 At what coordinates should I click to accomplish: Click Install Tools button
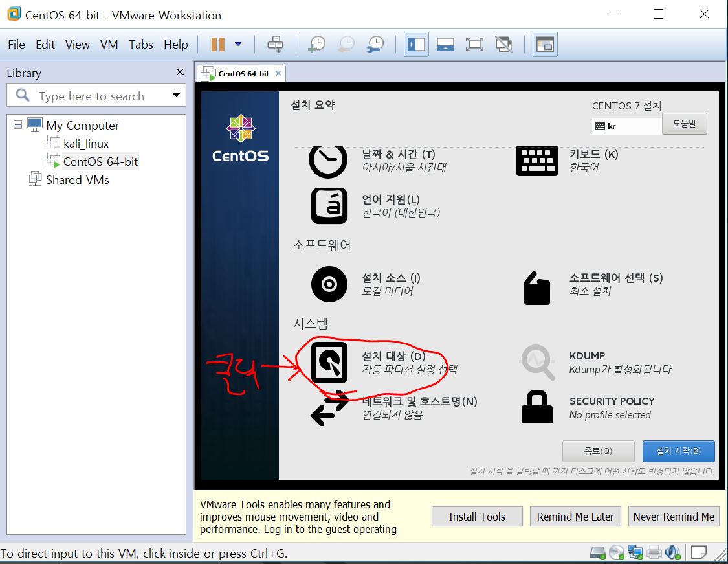tap(477, 517)
